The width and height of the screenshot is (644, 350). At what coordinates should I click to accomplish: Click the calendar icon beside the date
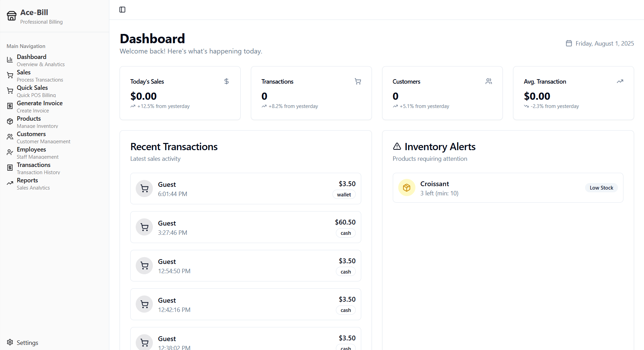[x=569, y=43]
